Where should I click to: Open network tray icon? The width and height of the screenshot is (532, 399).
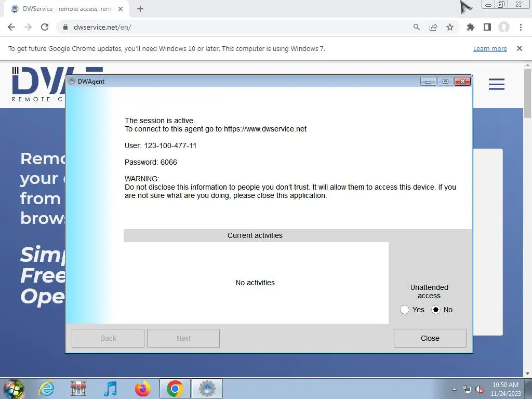pyautogui.click(x=467, y=389)
